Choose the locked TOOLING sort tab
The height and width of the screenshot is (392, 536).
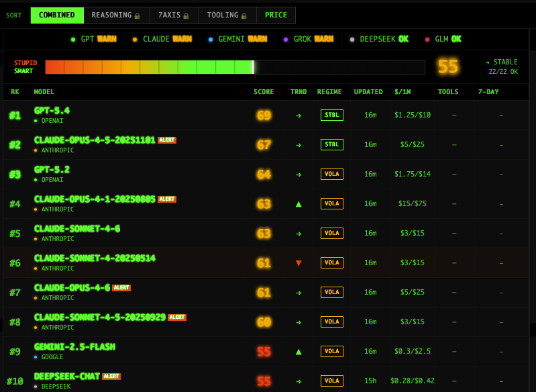(227, 15)
